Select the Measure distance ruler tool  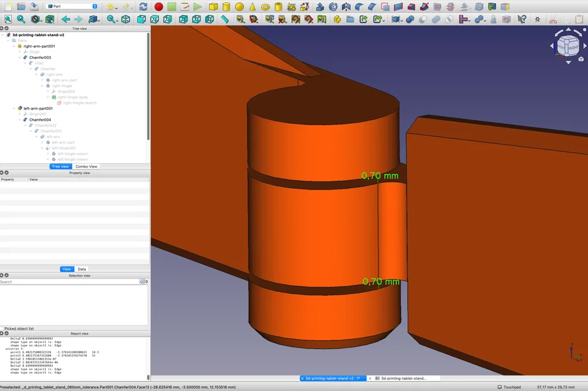[x=225, y=19]
